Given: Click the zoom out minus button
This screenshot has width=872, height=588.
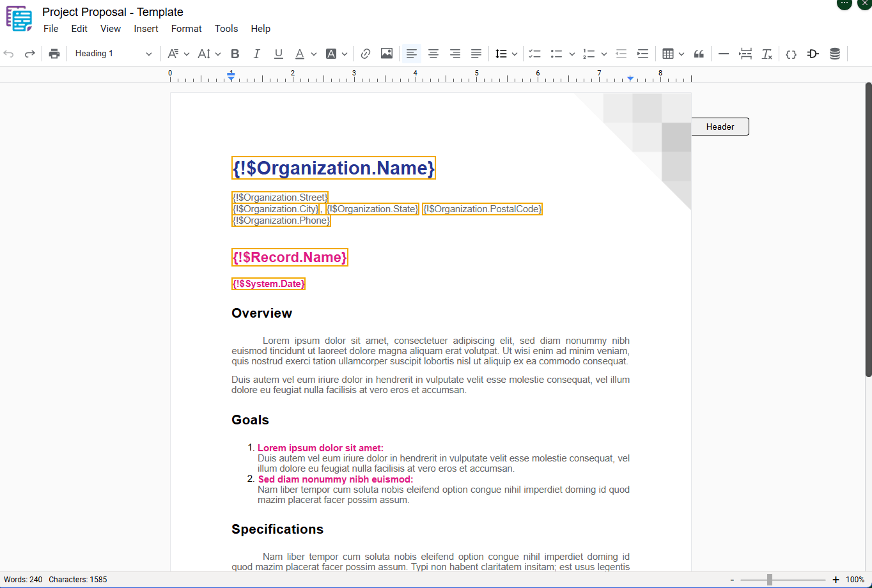Looking at the screenshot, I should coord(732,580).
